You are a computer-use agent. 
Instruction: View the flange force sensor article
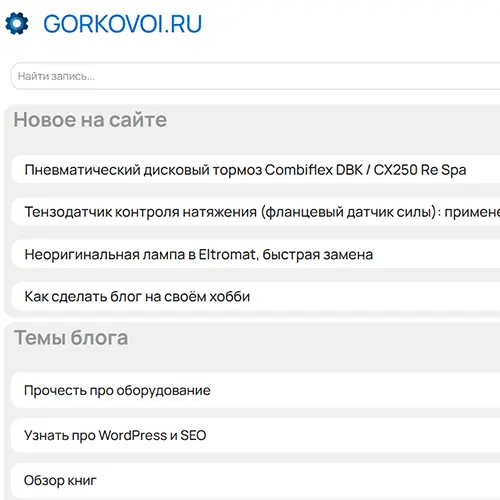coord(256,212)
